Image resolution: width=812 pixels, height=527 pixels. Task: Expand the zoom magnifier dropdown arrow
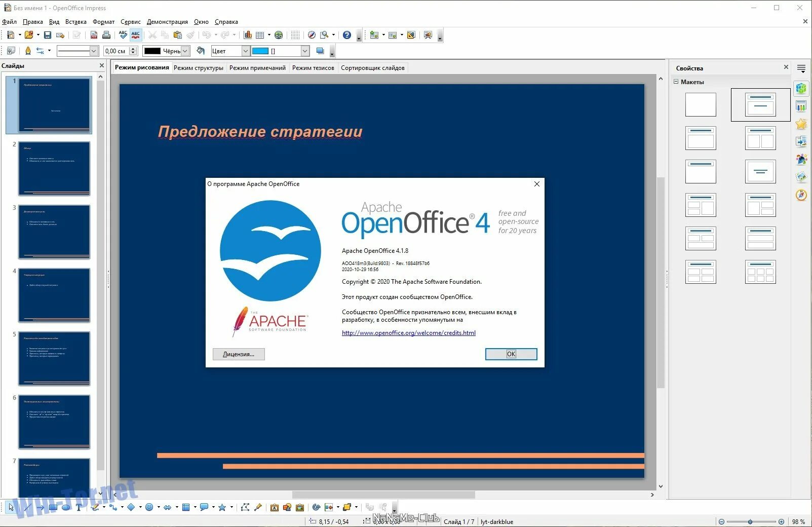[333, 35]
